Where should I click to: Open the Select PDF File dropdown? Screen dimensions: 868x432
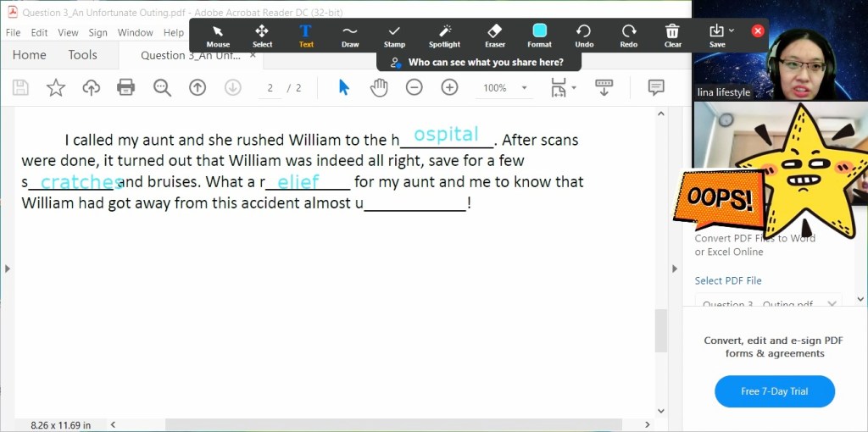(768, 303)
